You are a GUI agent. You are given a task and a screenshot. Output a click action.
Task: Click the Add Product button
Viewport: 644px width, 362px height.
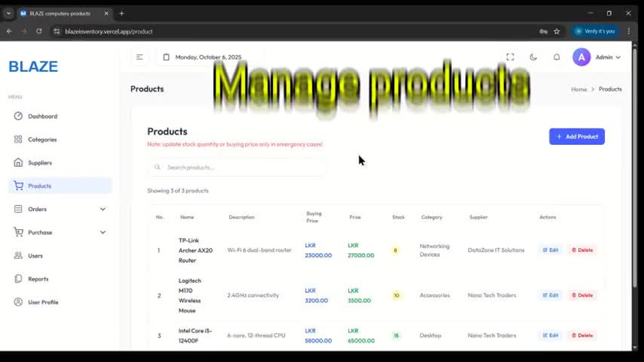576,137
